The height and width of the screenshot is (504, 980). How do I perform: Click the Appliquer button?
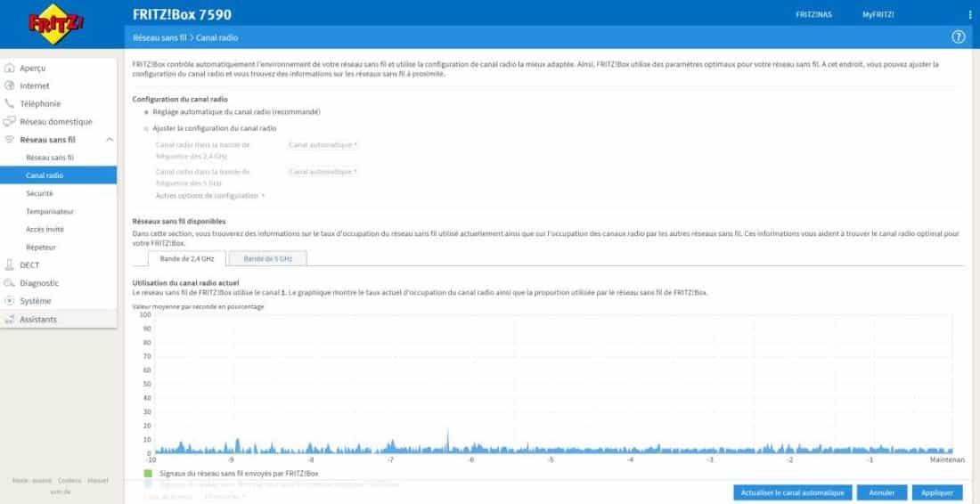pos(937,492)
